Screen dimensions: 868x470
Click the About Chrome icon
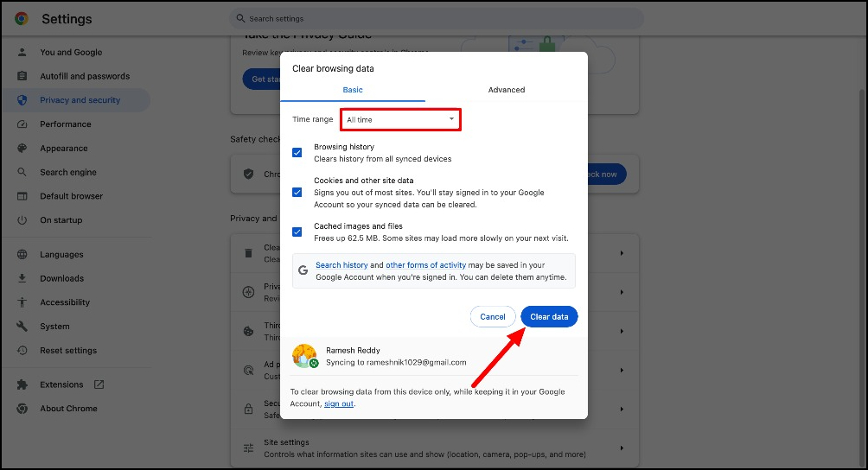click(22, 408)
